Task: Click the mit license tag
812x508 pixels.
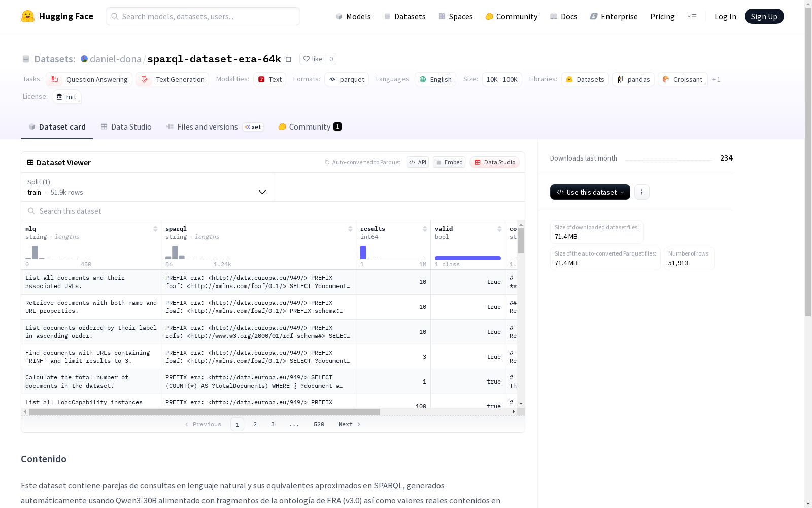Action: [x=66, y=97]
